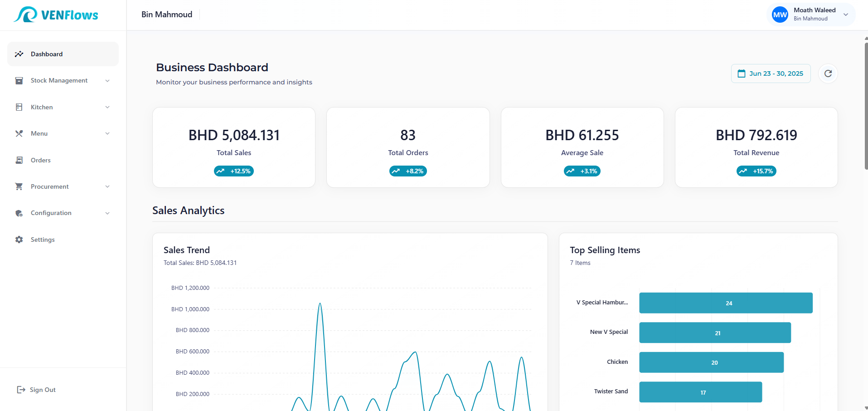This screenshot has height=411, width=868.
Task: Open the Orders page
Action: (41, 160)
